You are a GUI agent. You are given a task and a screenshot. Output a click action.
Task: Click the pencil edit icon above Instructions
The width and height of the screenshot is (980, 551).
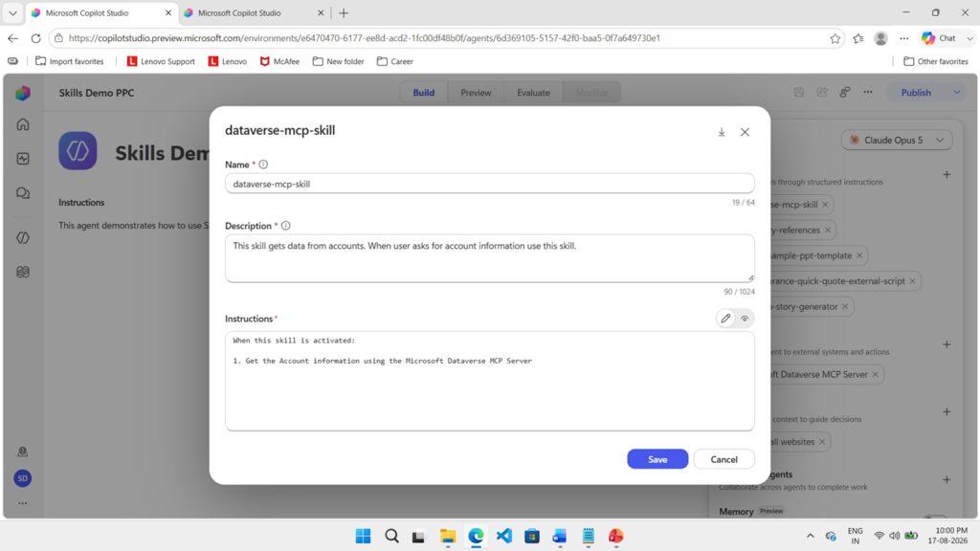[725, 319]
